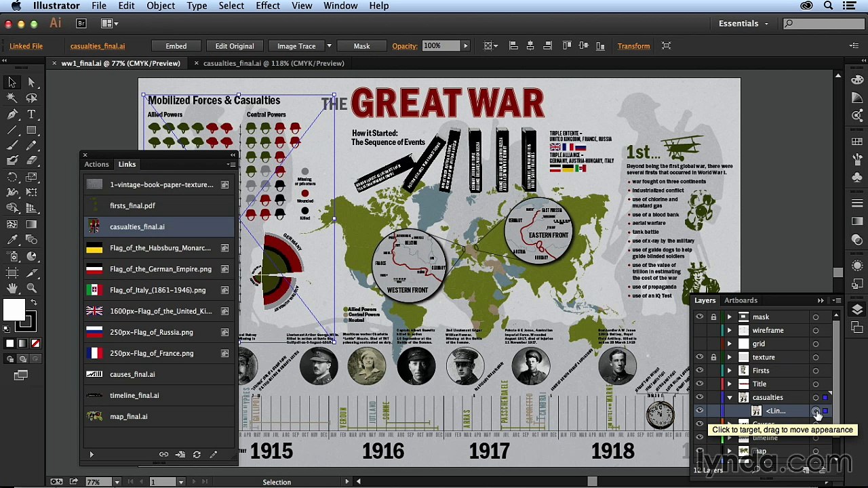The height and width of the screenshot is (488, 868).
Task: Click Relink chain icon in Links panel
Action: click(x=163, y=454)
